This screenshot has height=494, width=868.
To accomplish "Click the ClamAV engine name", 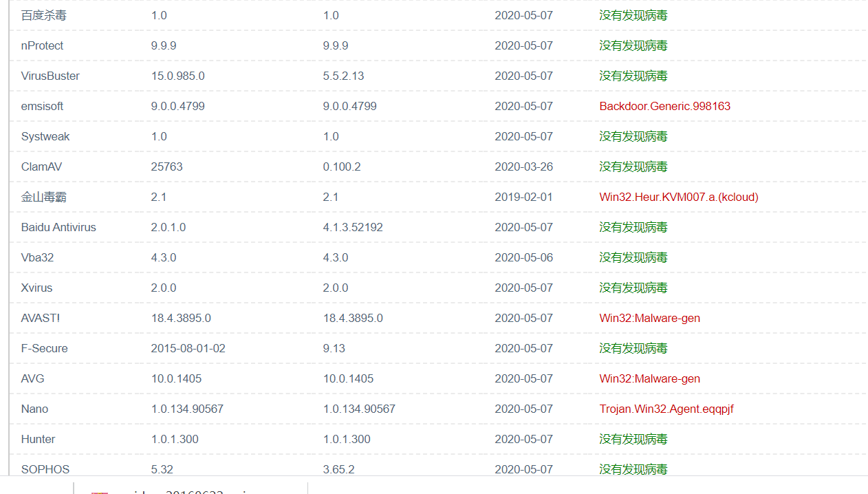I will click(41, 167).
